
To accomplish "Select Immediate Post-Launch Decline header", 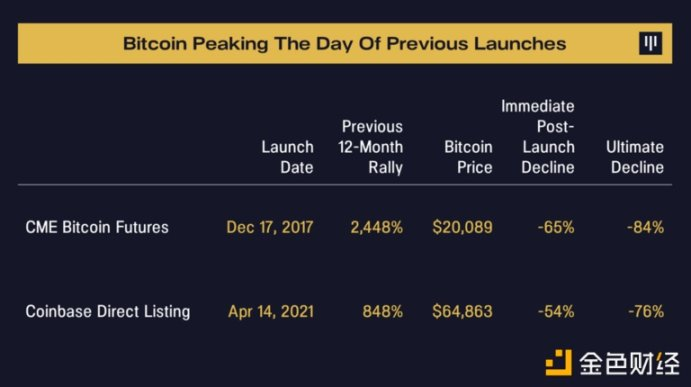I will pos(538,137).
